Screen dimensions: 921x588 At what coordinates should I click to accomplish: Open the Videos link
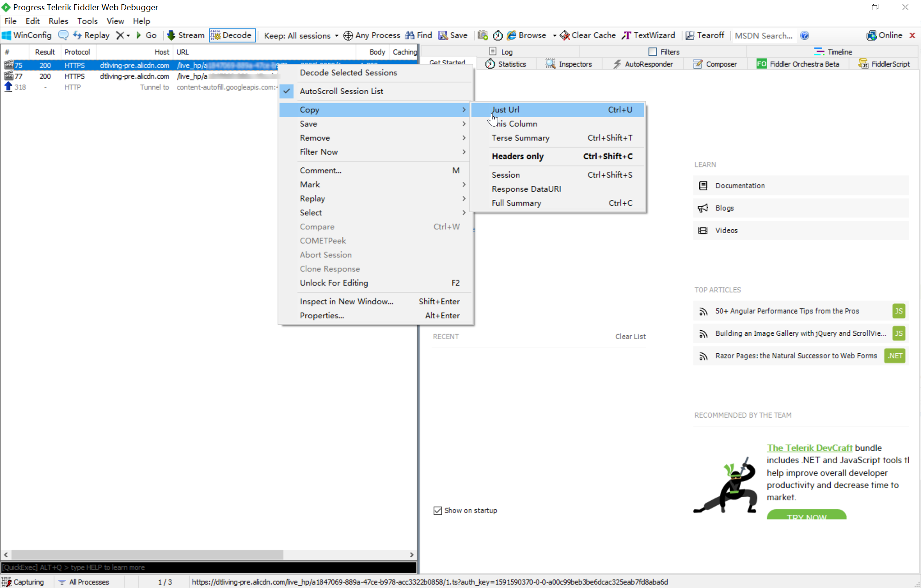point(801,230)
